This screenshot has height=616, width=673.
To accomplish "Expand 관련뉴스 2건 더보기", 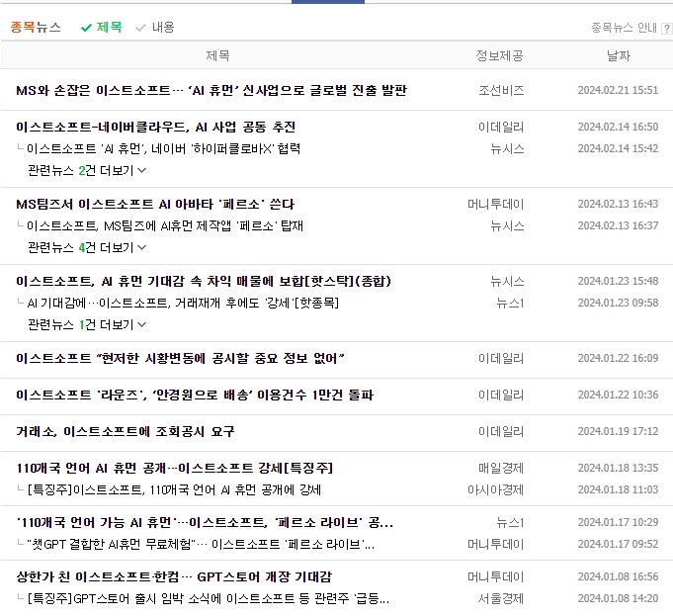I will (87, 170).
